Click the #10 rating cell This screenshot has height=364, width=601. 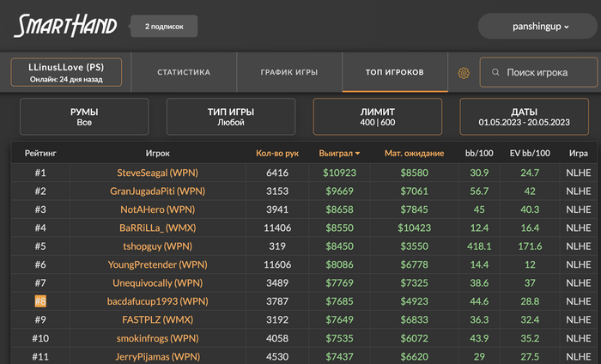[40, 338]
